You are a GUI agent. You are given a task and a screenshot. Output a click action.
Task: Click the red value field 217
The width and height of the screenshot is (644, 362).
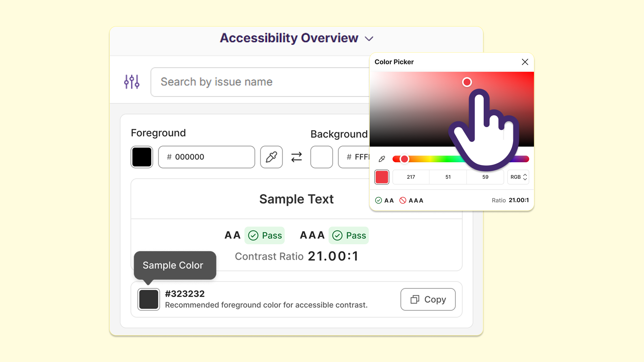tap(411, 177)
